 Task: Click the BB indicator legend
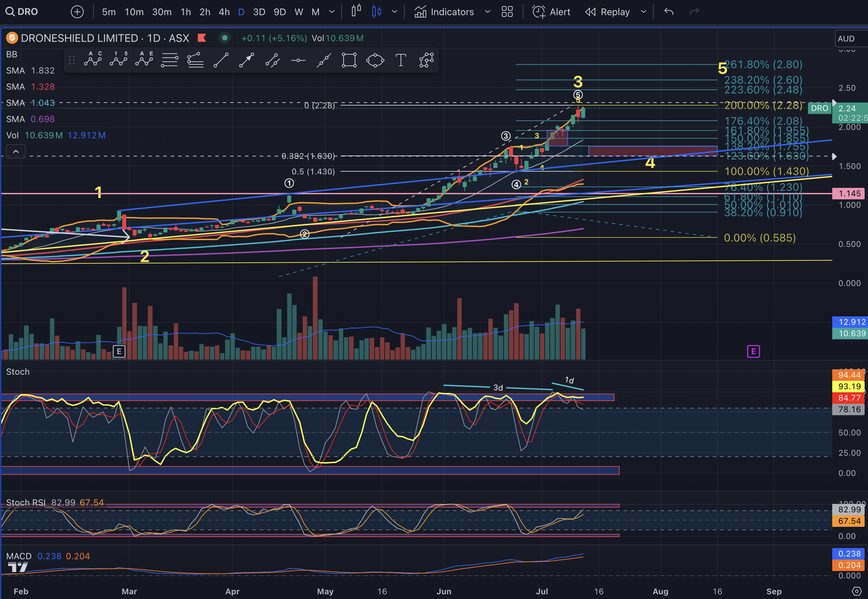[x=11, y=54]
